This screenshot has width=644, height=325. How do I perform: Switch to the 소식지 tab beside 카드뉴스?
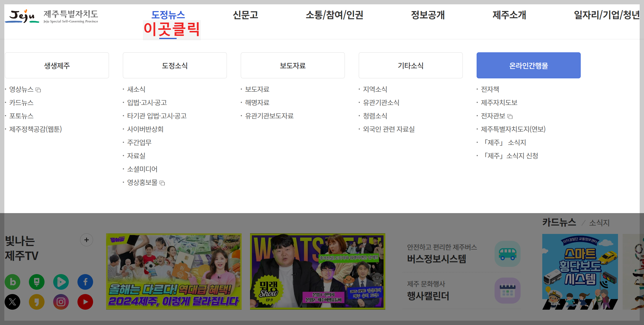(x=599, y=223)
